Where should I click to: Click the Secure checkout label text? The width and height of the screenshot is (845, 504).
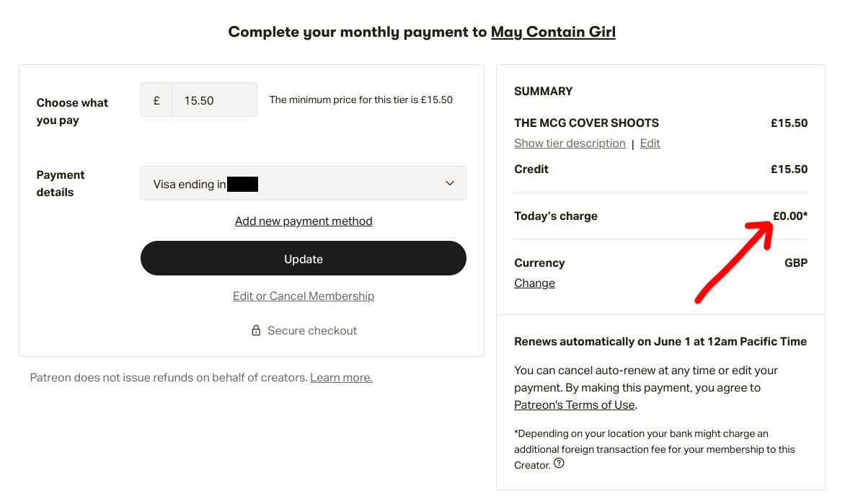coord(312,330)
